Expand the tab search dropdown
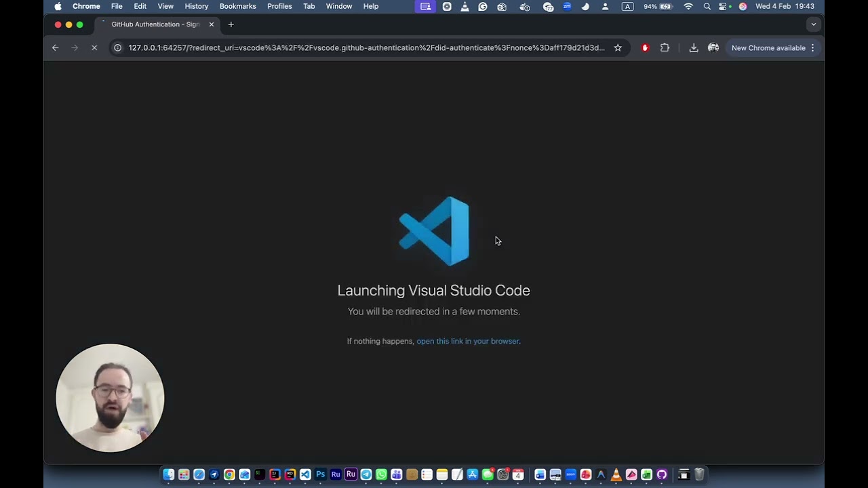 tap(814, 24)
